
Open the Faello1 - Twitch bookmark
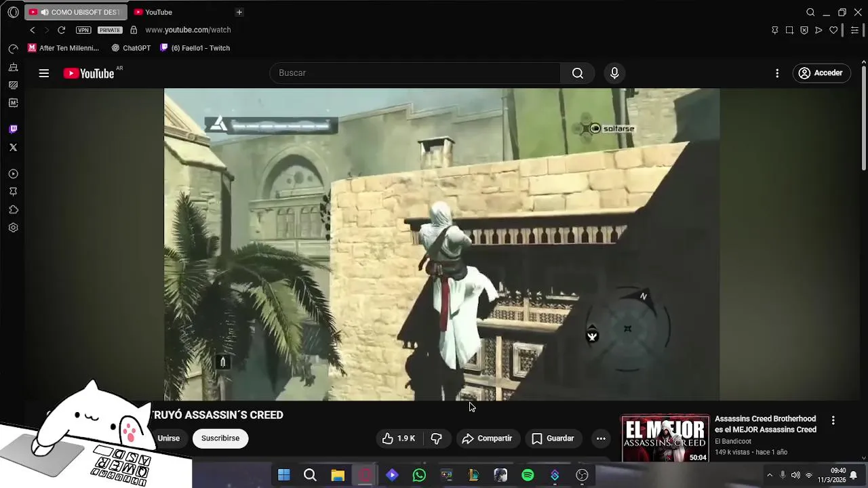pyautogui.click(x=195, y=48)
